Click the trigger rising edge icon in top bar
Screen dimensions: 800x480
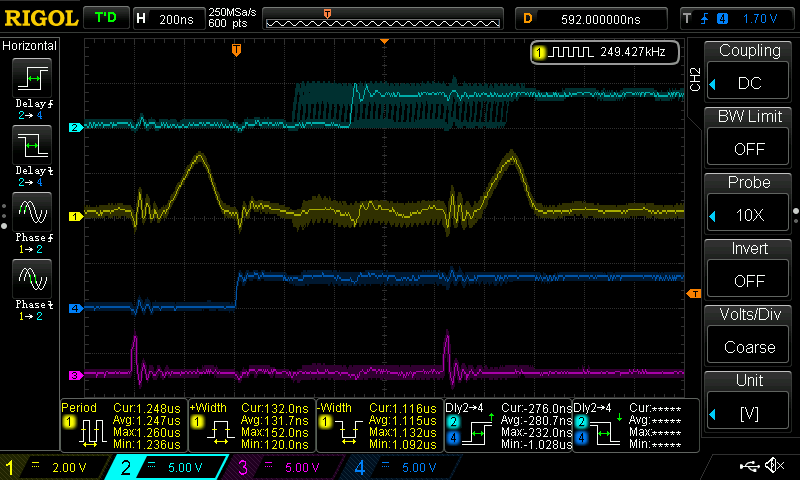pyautogui.click(x=705, y=19)
